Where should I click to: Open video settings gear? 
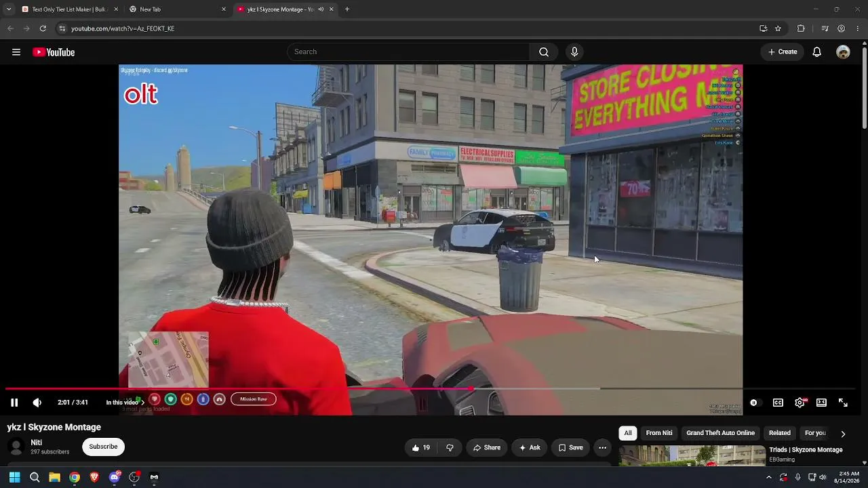pyautogui.click(x=800, y=403)
